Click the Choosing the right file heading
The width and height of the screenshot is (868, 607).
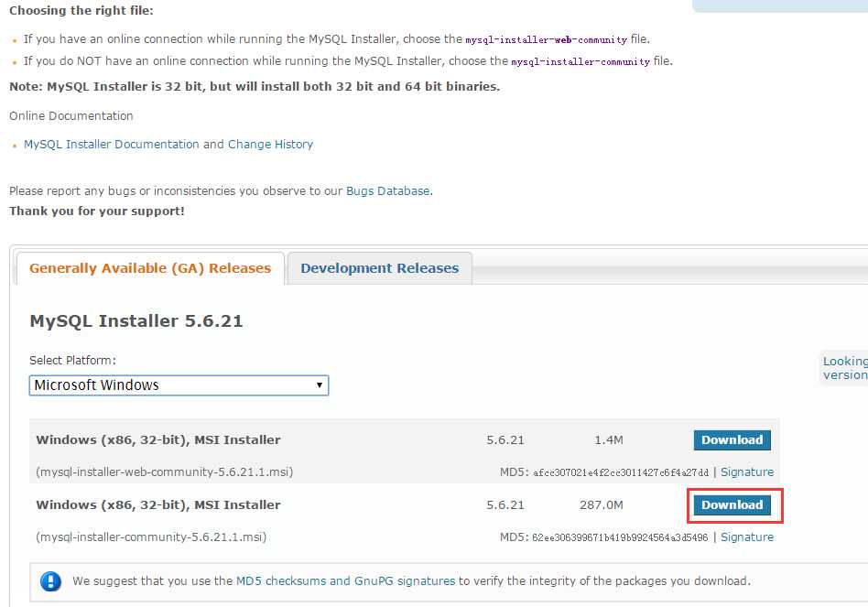(81, 10)
